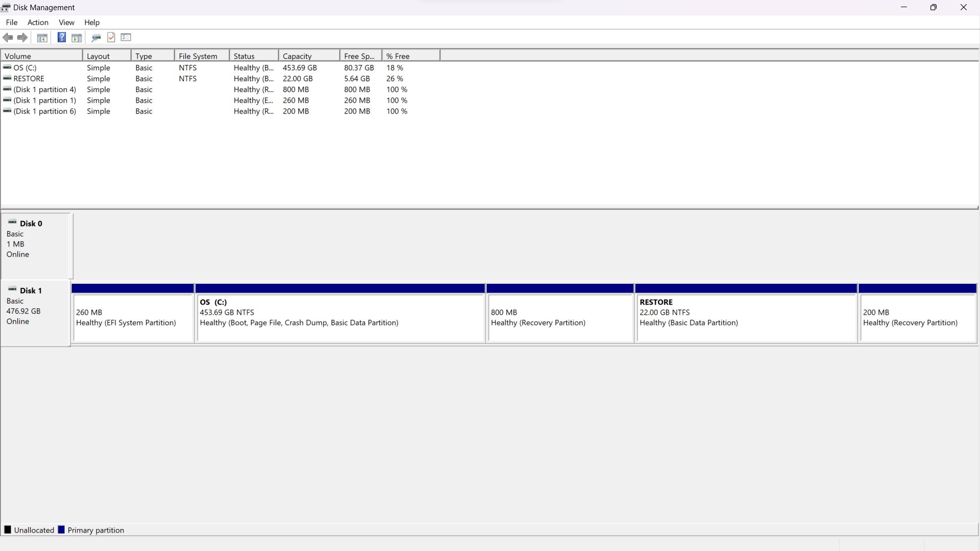Click the Free Space column header
The image size is (980, 551).
(361, 56)
